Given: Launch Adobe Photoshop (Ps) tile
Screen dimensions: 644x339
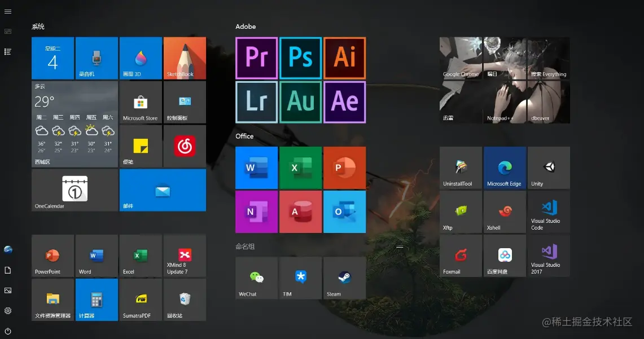Looking at the screenshot, I should (x=300, y=58).
